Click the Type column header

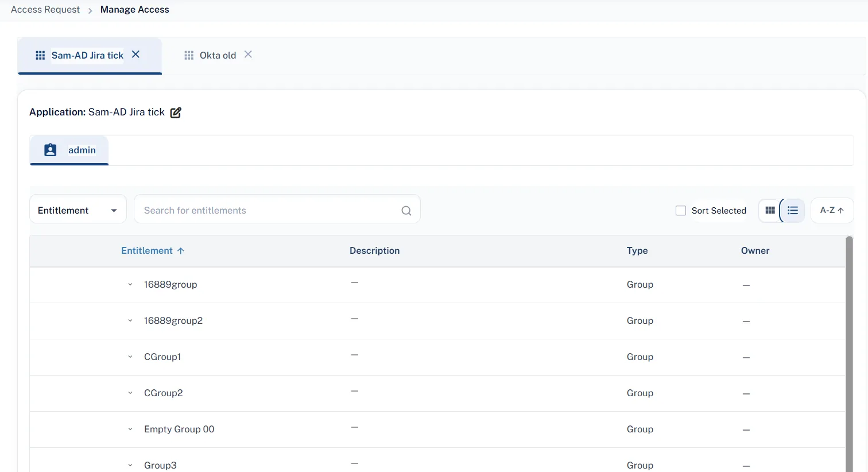[637, 251]
